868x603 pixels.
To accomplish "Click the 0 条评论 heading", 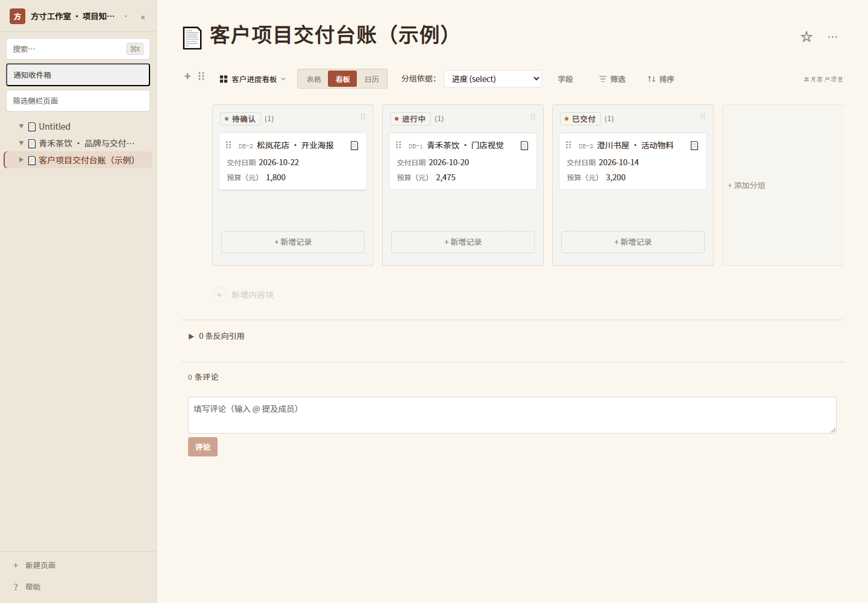I will 203,377.
